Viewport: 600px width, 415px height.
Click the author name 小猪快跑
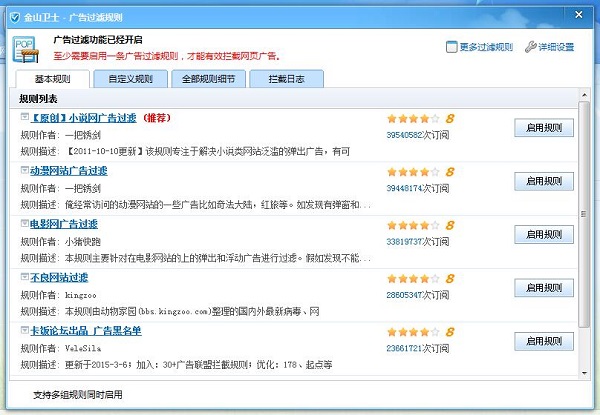(x=83, y=242)
